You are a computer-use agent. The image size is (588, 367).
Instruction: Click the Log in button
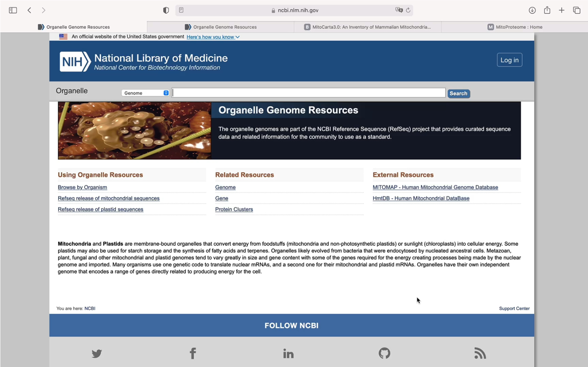click(x=509, y=60)
